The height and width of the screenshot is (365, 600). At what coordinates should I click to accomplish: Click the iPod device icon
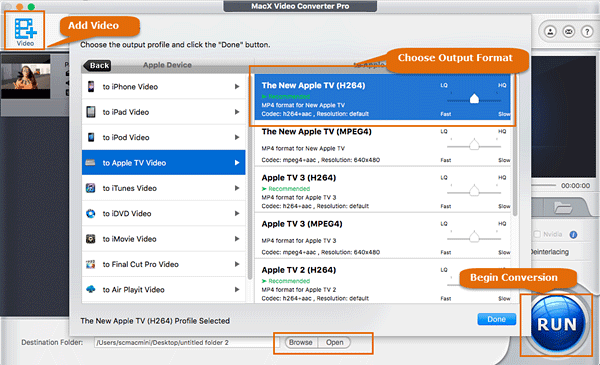tap(91, 137)
